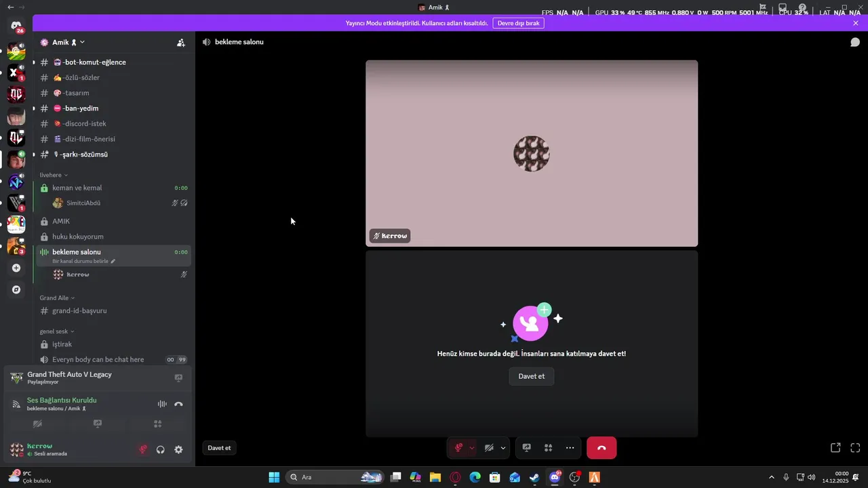Collapse the genel sesk category

[x=57, y=331]
